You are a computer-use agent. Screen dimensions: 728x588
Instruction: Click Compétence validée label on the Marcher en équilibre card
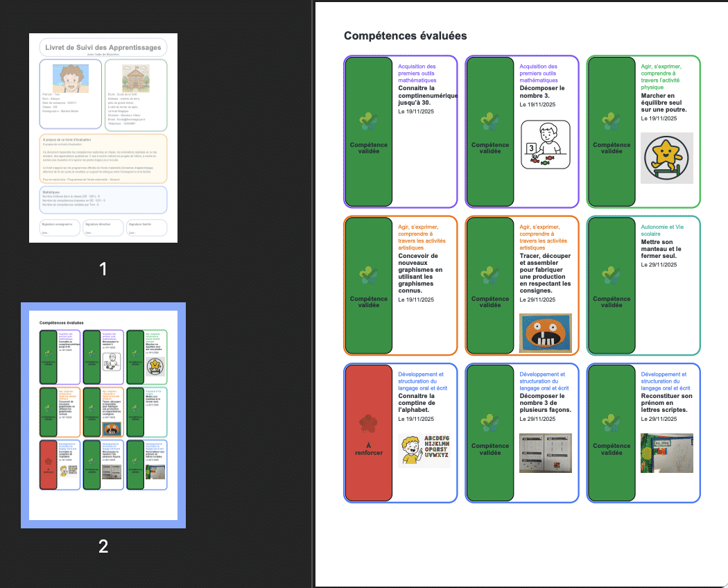[612, 148]
